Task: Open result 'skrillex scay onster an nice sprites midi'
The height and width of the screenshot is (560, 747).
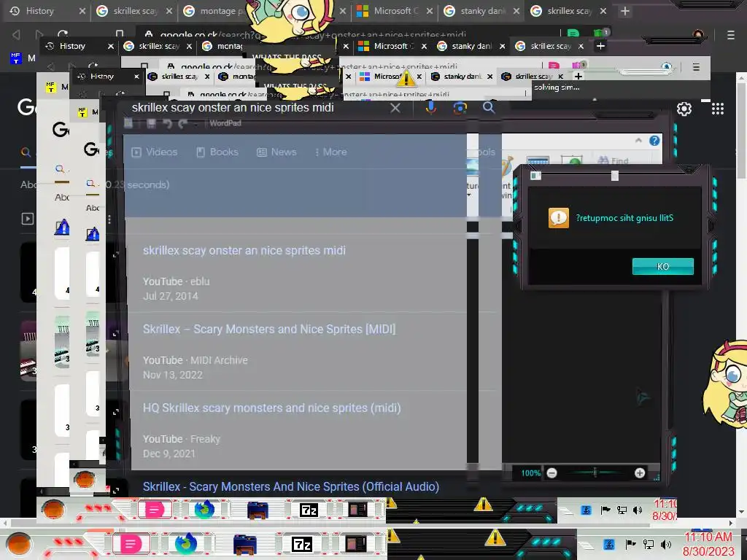Action: coord(244,251)
